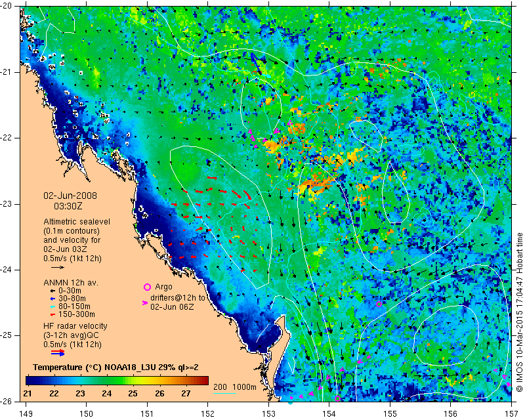
Task: Click the '(0.1m contours)' legend line
Action: pos(72,231)
